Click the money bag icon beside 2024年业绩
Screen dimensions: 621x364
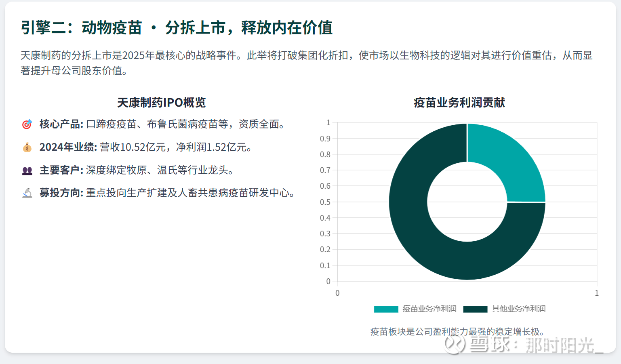[27, 147]
